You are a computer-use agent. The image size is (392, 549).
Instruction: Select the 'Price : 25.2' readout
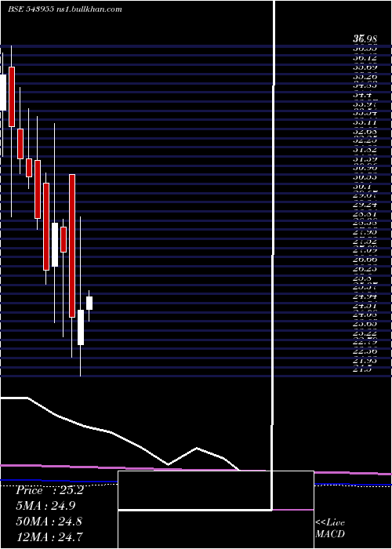49,490
